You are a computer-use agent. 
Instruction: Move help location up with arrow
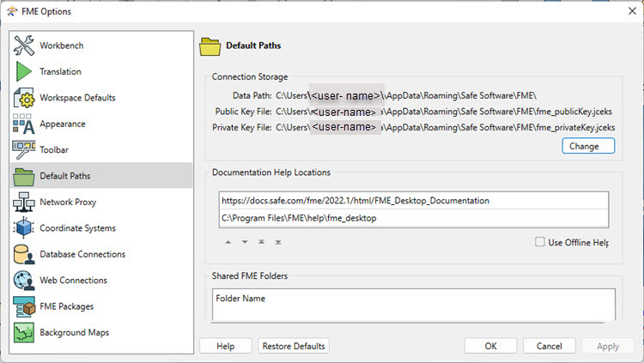pos(228,242)
